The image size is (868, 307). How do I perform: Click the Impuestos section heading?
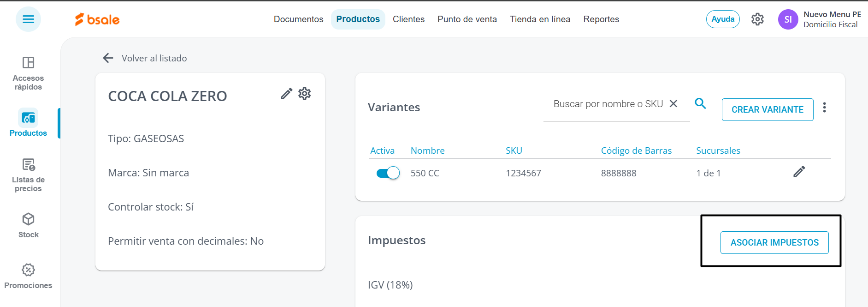[396, 241]
